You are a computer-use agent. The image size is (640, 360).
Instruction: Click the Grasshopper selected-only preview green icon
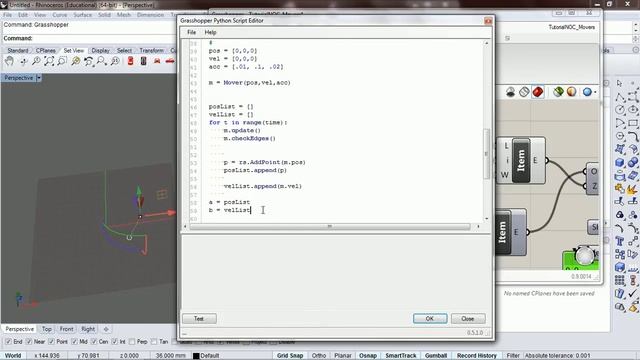(x=558, y=92)
